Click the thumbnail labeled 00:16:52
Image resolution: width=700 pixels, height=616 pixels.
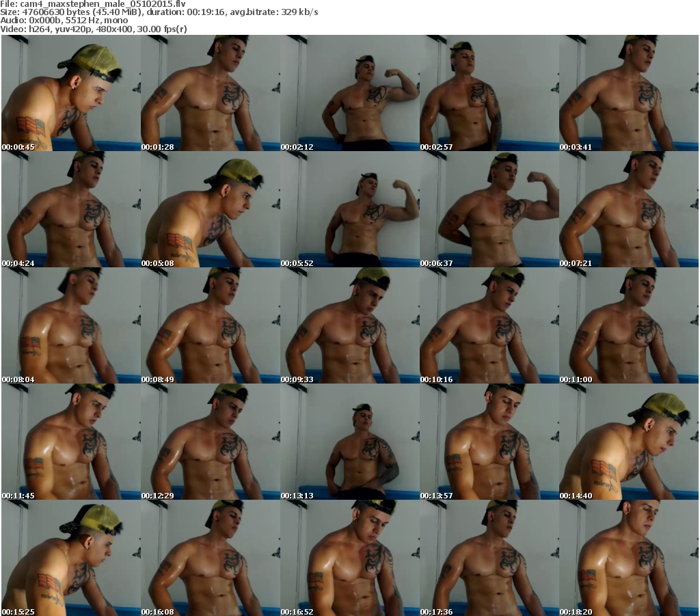coord(350,558)
